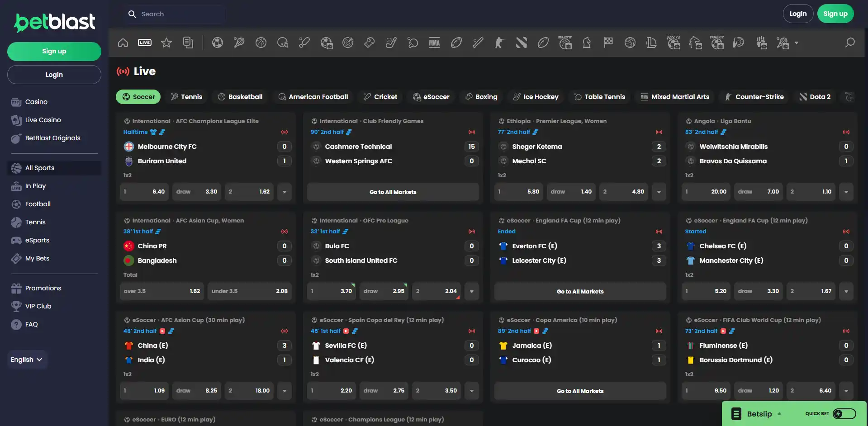Expand markets for Welwitschia Mirabilis match
This screenshot has height=426, width=868.
tap(846, 192)
